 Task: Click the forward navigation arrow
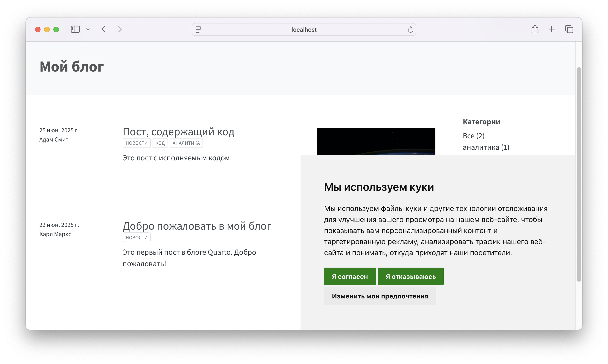pos(120,29)
